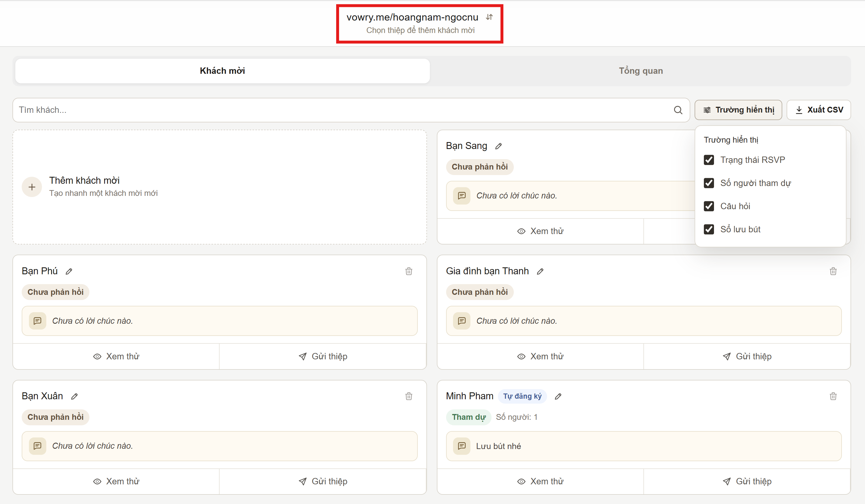Click Xem thử for Gia đình bạn Thanh
865x504 pixels.
[540, 356]
